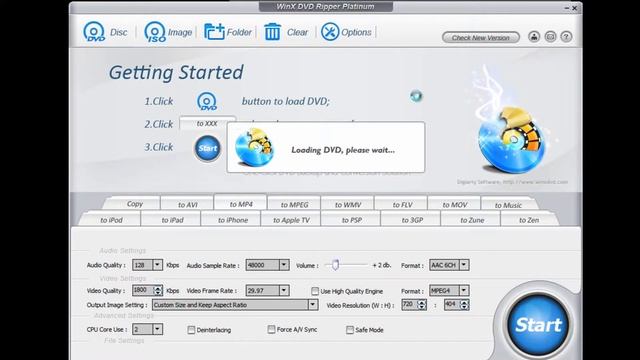Click the Clear trash can icon
Screen dimensions: 640x360
tap(272, 32)
